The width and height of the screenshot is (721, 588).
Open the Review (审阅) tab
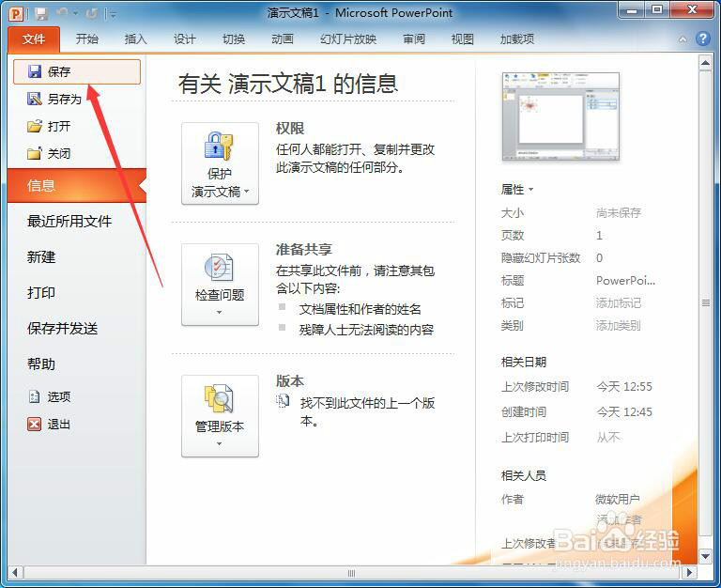414,39
